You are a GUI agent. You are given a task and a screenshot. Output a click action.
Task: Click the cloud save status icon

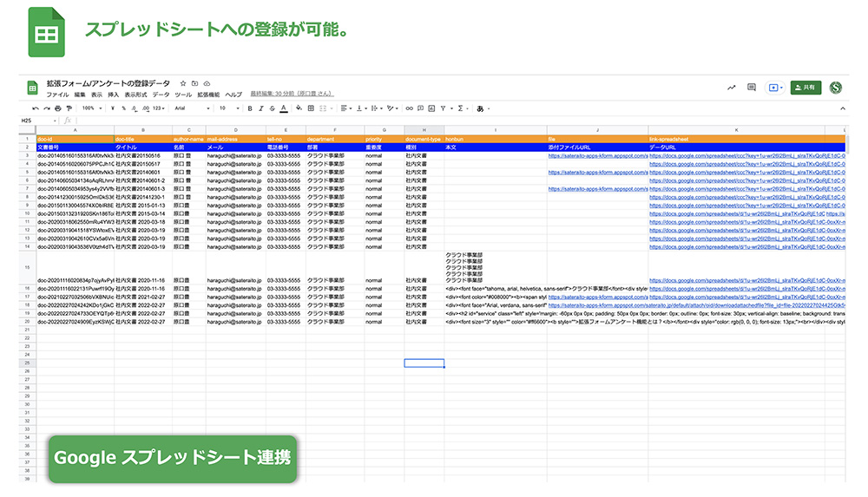coord(207,83)
